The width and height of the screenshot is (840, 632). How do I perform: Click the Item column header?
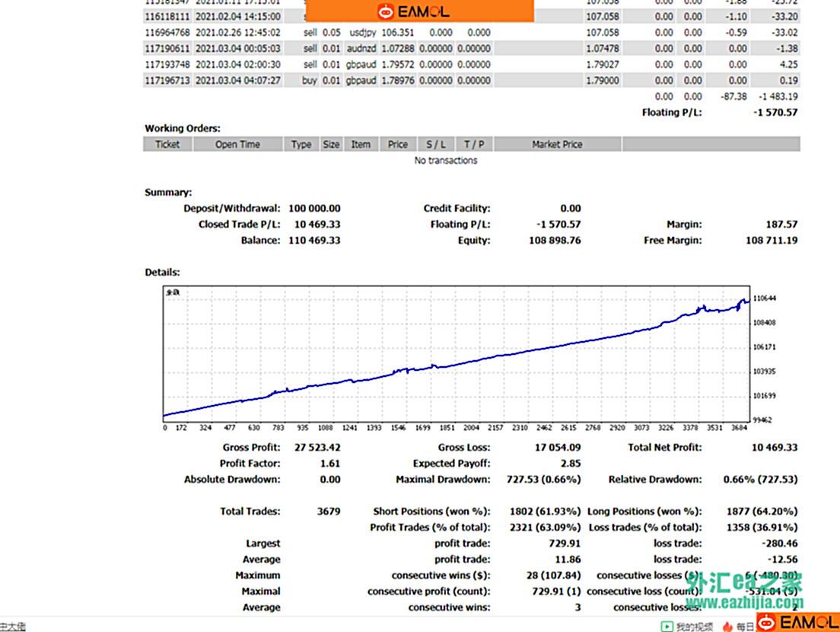coord(361,144)
